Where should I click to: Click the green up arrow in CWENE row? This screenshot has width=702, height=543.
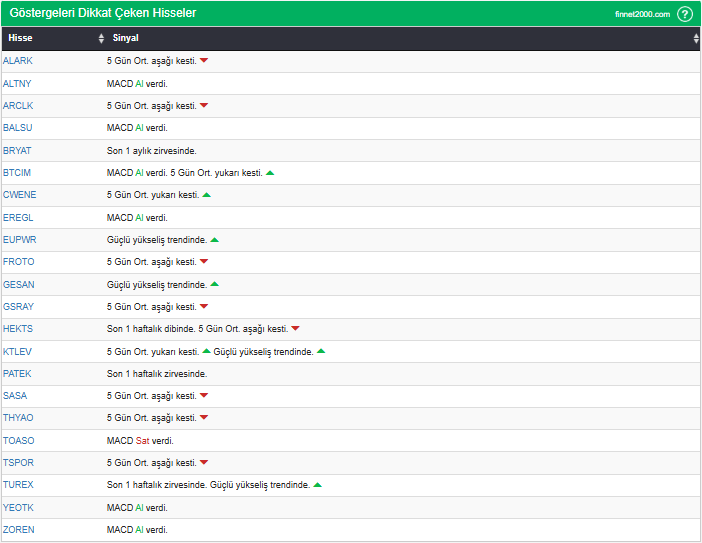coord(207,195)
